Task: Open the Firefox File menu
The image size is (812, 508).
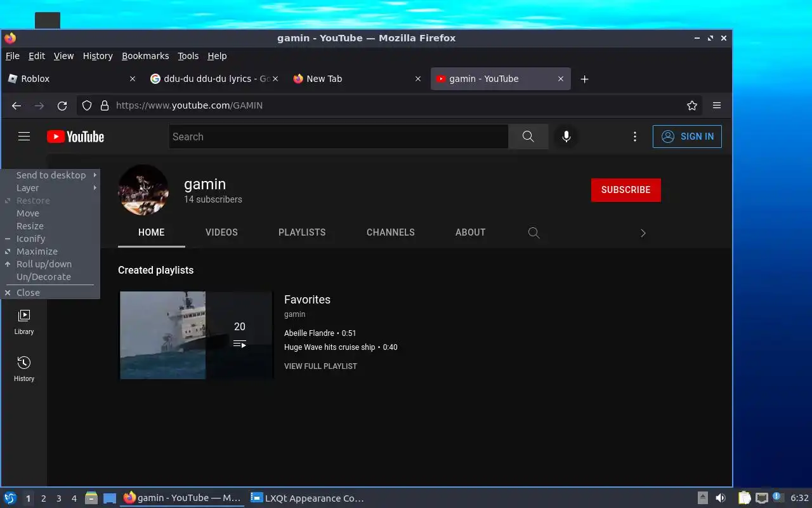Action: click(x=13, y=56)
